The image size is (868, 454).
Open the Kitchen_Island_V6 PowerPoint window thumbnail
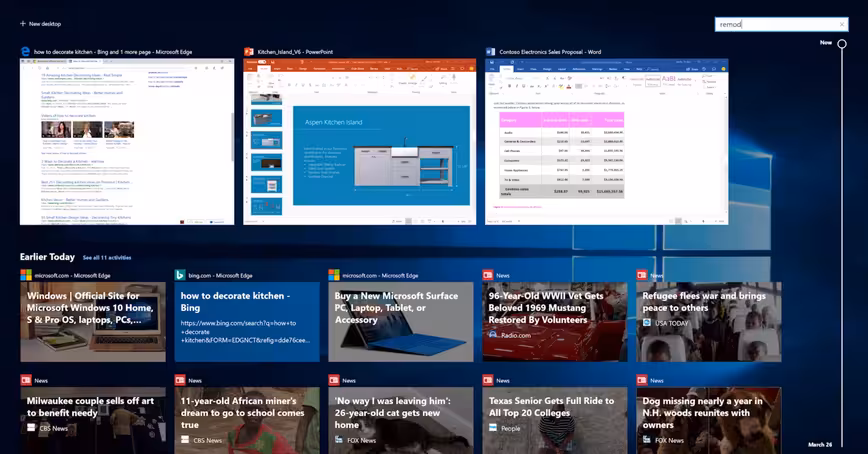pos(360,142)
